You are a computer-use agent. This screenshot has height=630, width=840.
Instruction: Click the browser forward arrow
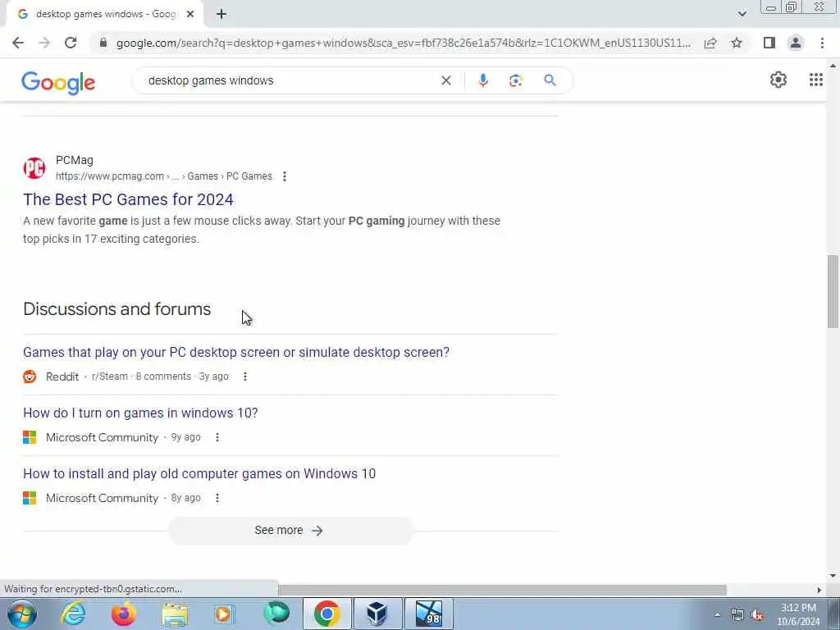[44, 43]
